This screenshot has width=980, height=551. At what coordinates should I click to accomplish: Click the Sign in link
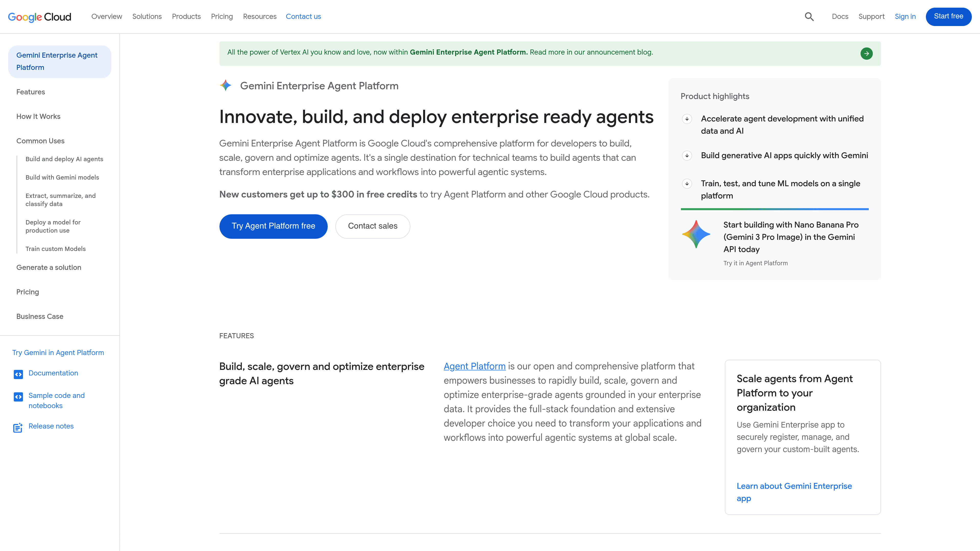[x=905, y=16]
